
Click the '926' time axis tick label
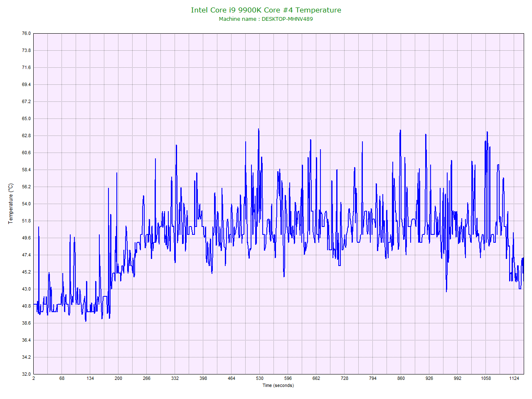point(429,378)
